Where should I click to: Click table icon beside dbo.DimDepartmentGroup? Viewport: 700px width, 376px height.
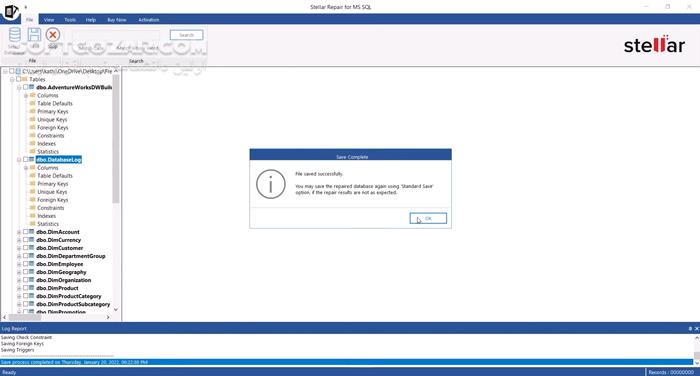point(32,256)
